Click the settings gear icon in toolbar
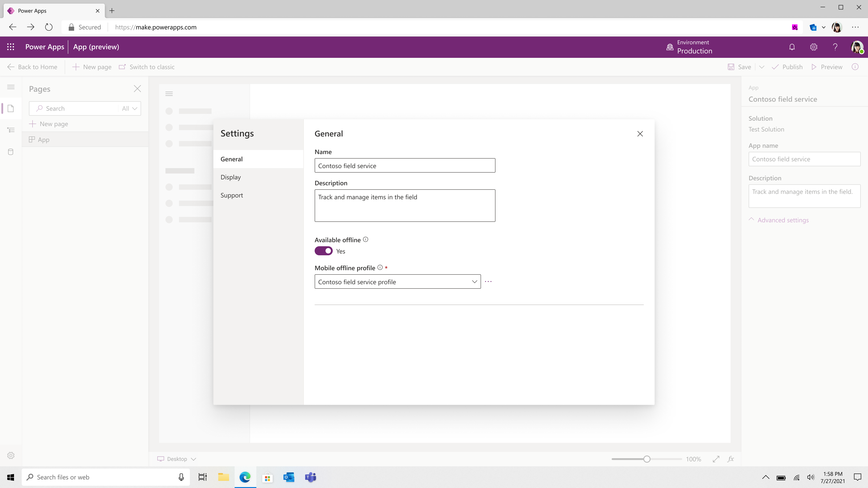868x488 pixels. click(814, 47)
